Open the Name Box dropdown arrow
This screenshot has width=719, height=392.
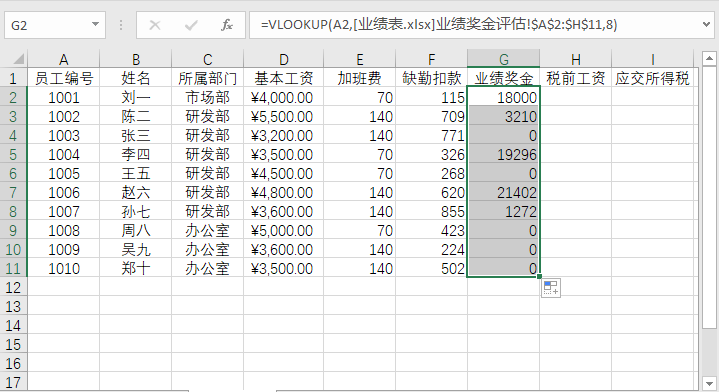pos(95,24)
